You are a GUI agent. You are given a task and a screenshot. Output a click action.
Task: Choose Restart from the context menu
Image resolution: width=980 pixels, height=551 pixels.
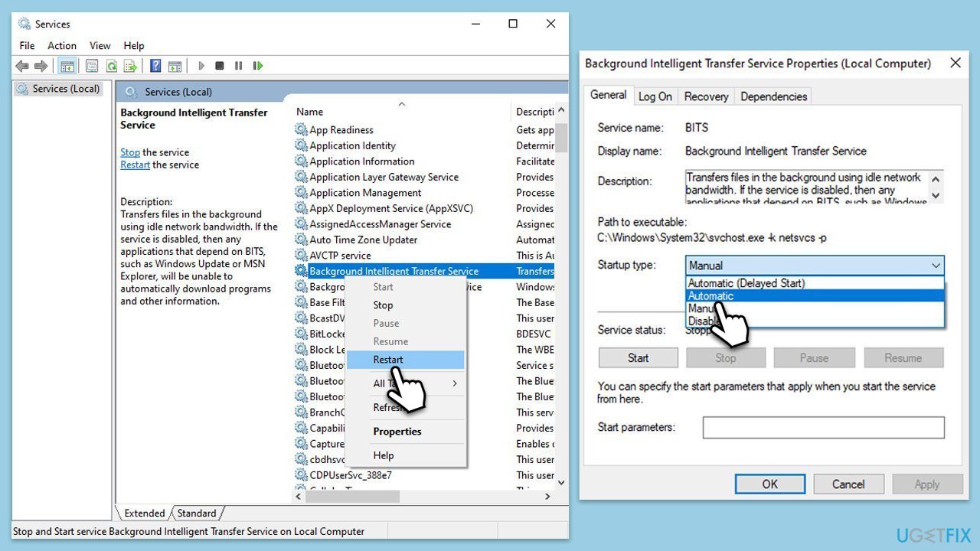click(388, 360)
